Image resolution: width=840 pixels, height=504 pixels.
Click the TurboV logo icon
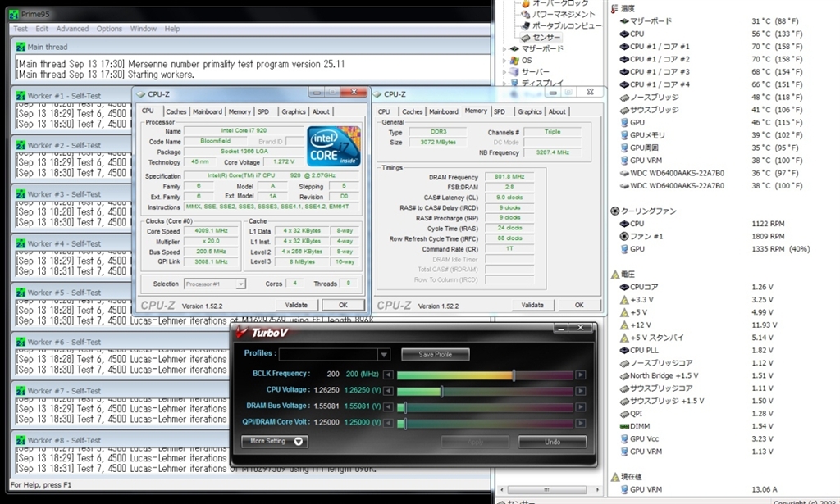click(x=241, y=332)
